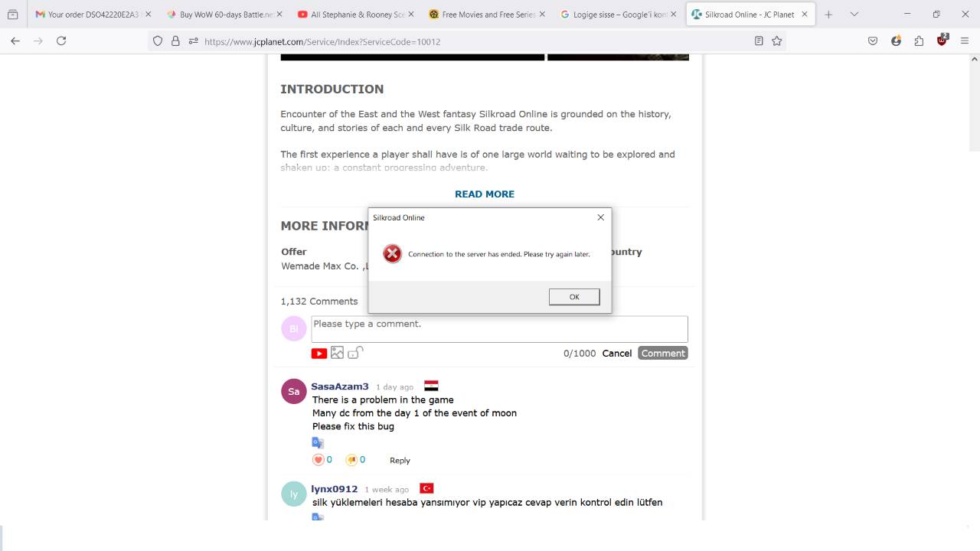Cancel the comment draft
The height and width of the screenshot is (551, 980).
click(617, 353)
